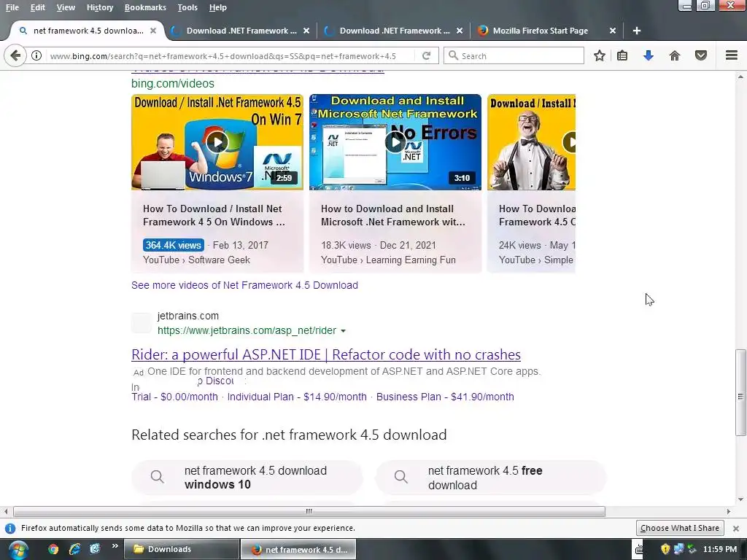This screenshot has height=560, width=747.
Task: Dismiss the Firefox data notification bar
Action: (735, 528)
